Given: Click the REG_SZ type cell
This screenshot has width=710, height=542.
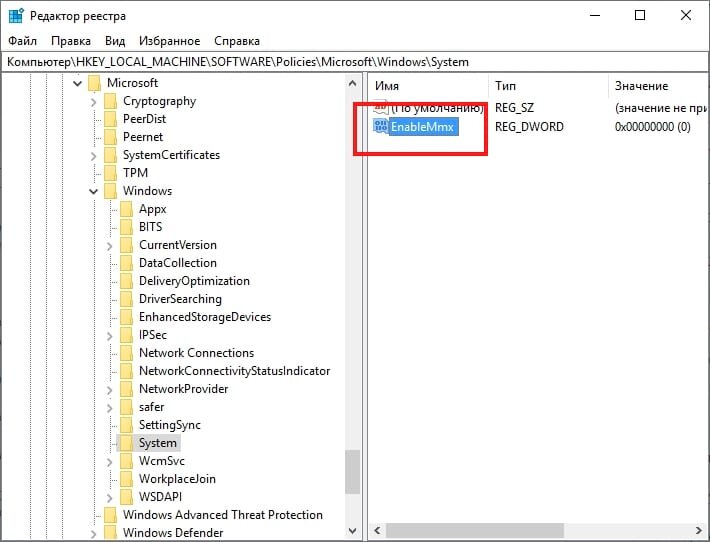Looking at the screenshot, I should 514,108.
